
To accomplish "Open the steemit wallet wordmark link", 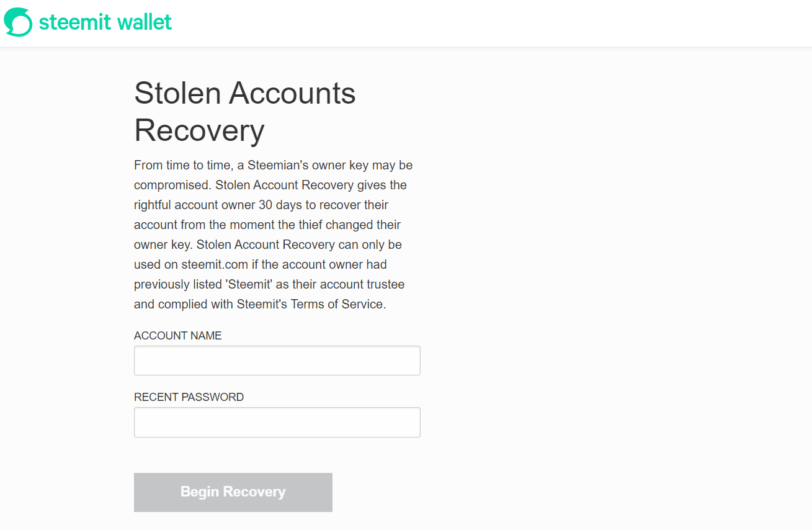I will [105, 23].
